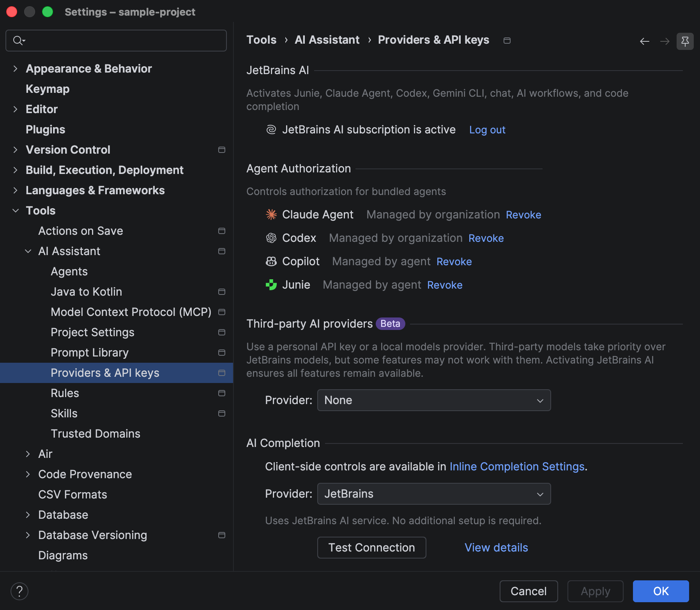The image size is (700, 610).
Task: Click the Junie green logo icon
Action: (x=271, y=285)
